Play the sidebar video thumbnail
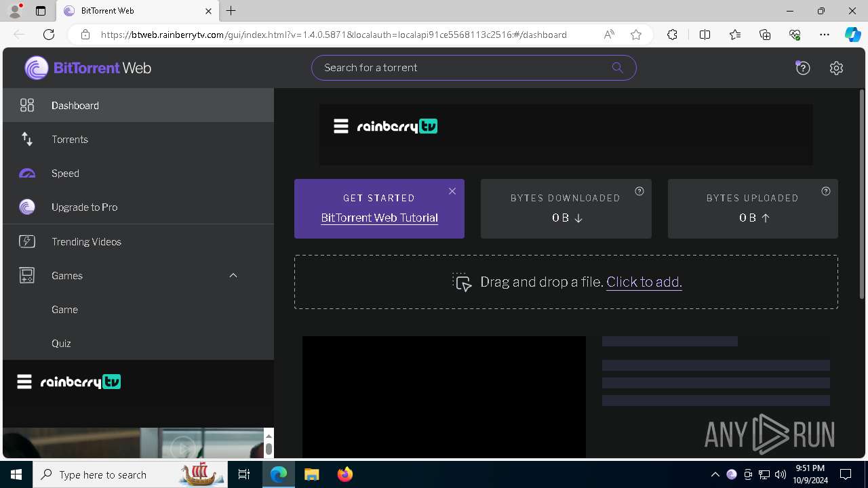868x488 pixels. [182, 447]
